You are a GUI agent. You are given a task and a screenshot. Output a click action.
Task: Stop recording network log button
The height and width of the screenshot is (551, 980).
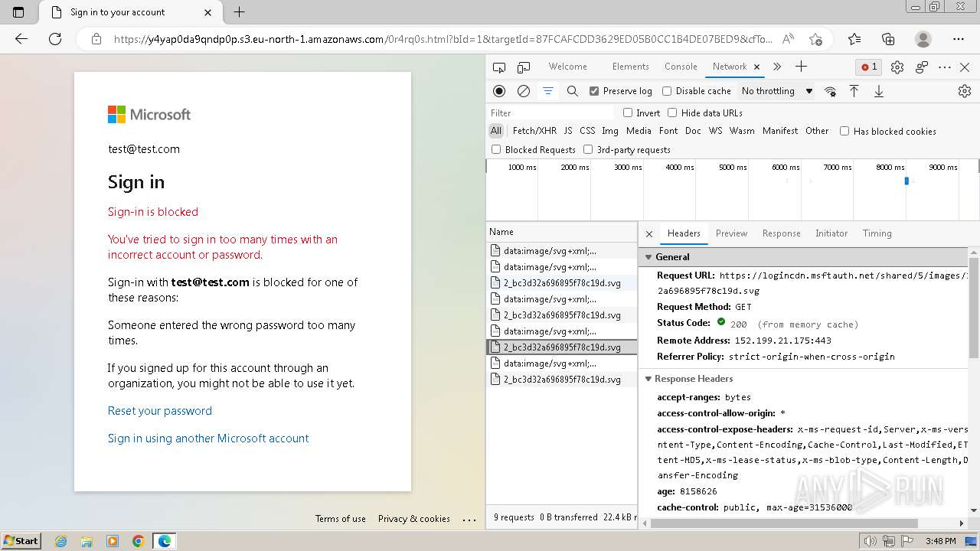[x=499, y=91]
